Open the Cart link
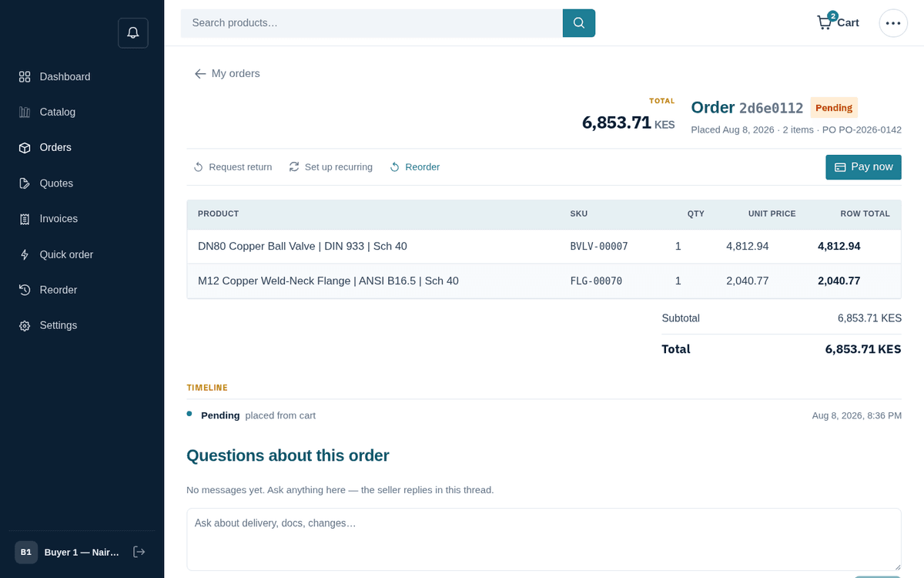Image resolution: width=924 pixels, height=578 pixels. coord(838,23)
